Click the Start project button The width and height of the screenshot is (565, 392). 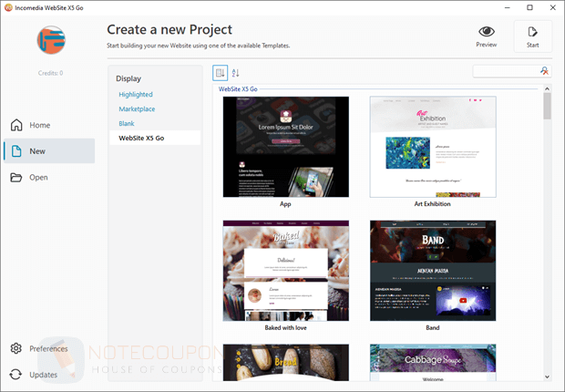point(532,36)
